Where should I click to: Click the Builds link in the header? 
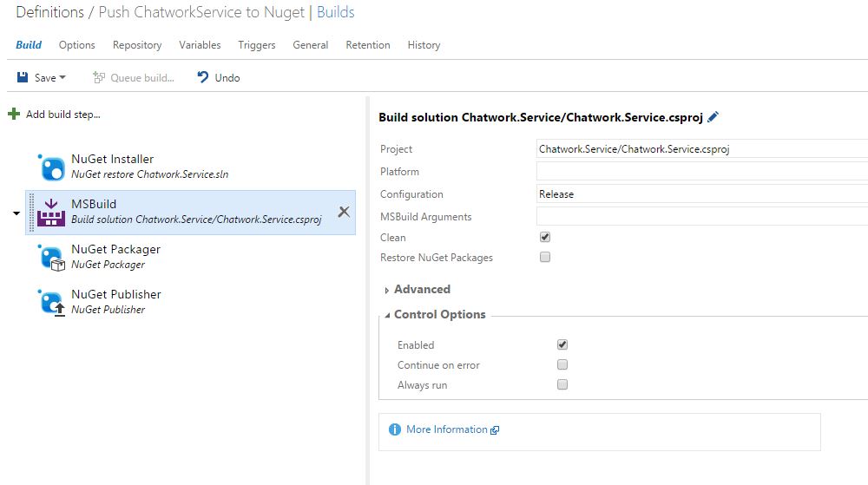(x=335, y=12)
